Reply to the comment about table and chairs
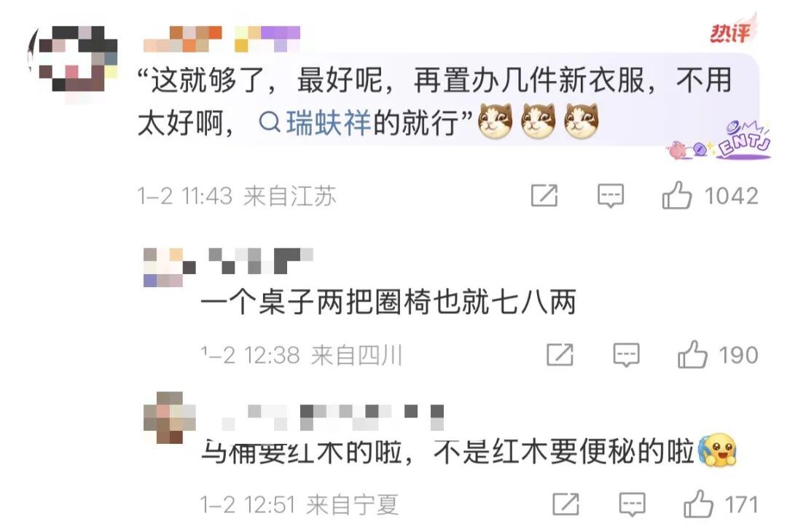 pos(626,354)
